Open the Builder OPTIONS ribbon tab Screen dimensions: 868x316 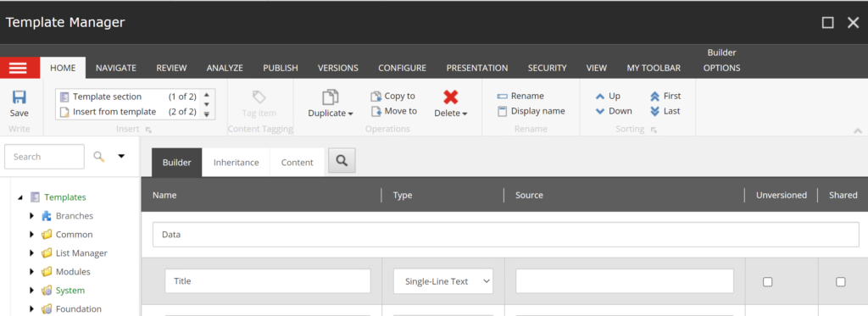coord(722,68)
